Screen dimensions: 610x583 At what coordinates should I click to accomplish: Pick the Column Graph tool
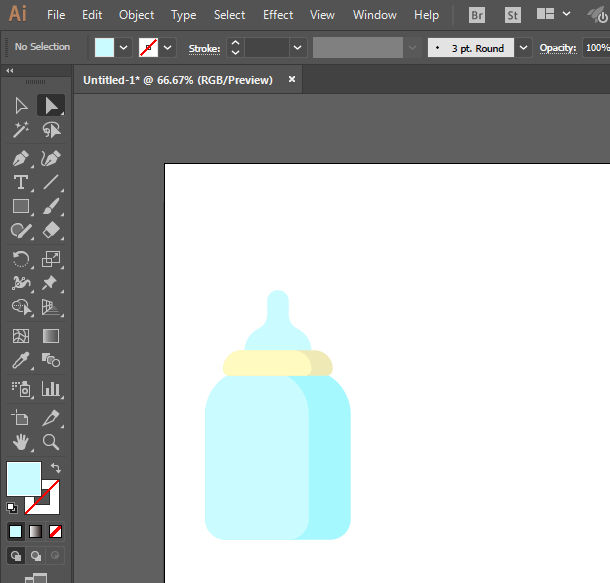[x=51, y=388]
